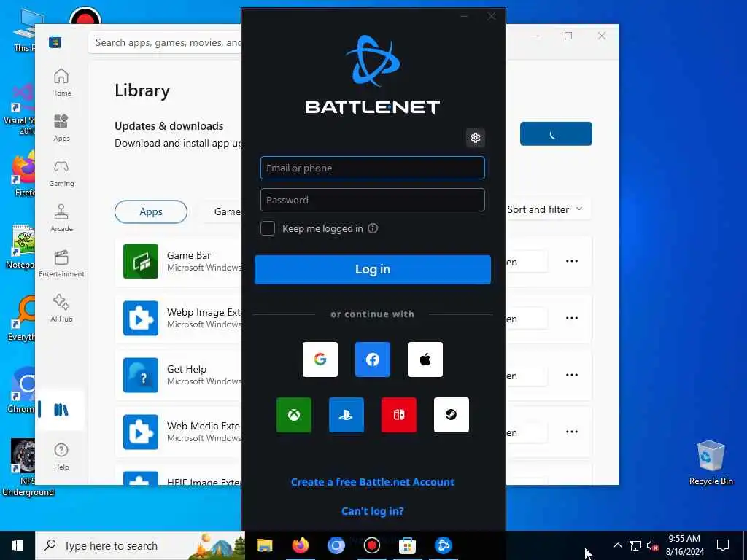Focus the Password field
Screen dimensions: 747x560
[373, 200]
